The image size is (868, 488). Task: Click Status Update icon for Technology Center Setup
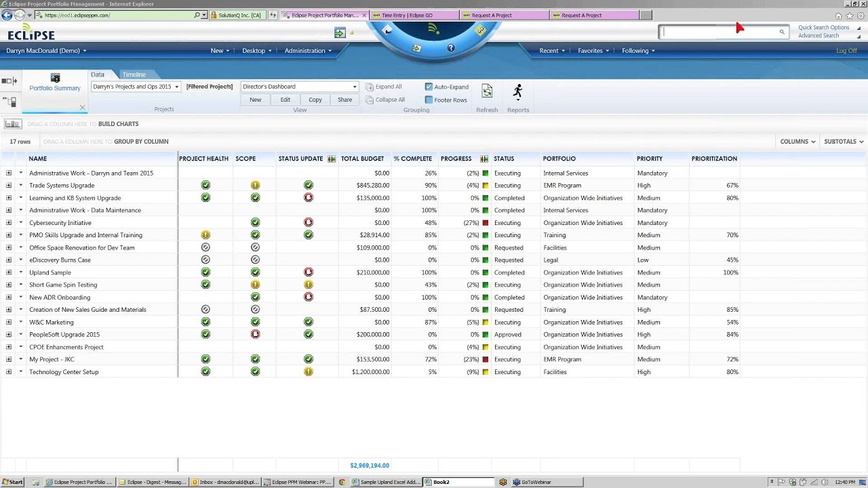tap(309, 371)
